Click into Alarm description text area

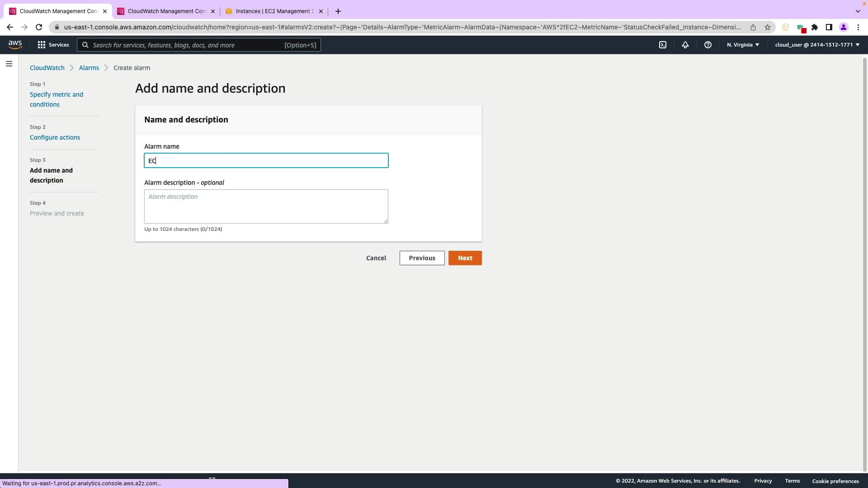266,206
